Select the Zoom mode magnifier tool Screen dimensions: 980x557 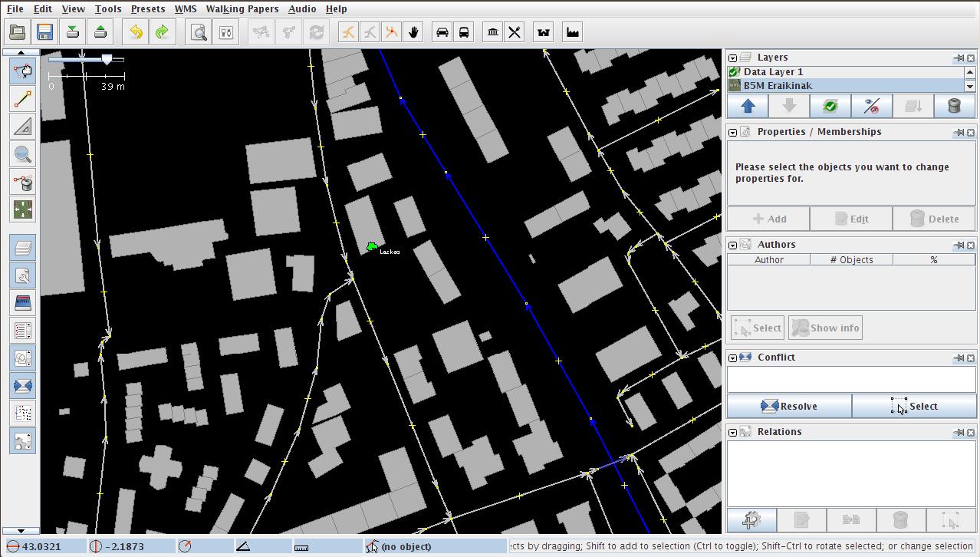click(23, 154)
